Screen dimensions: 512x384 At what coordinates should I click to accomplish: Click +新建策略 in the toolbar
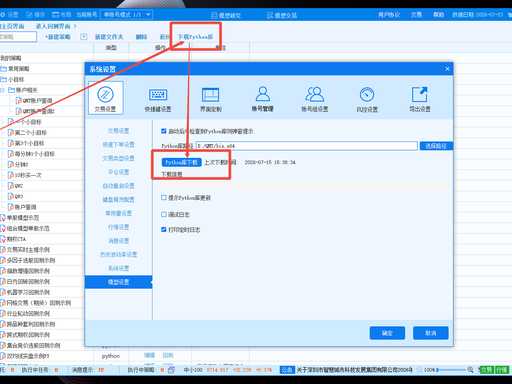pyautogui.click(x=58, y=37)
